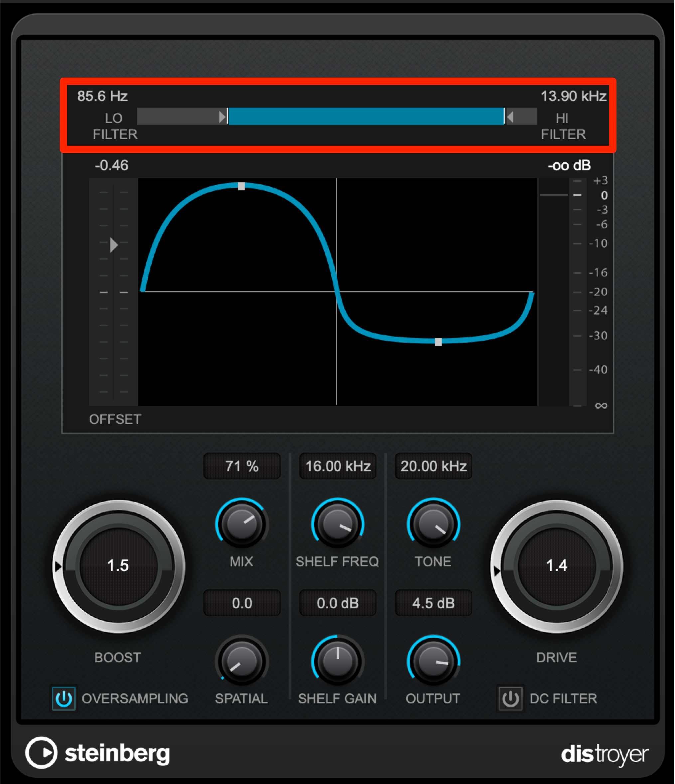
Task: Select the 16.00 kHz shelf frequency field
Action: pyautogui.click(x=338, y=466)
